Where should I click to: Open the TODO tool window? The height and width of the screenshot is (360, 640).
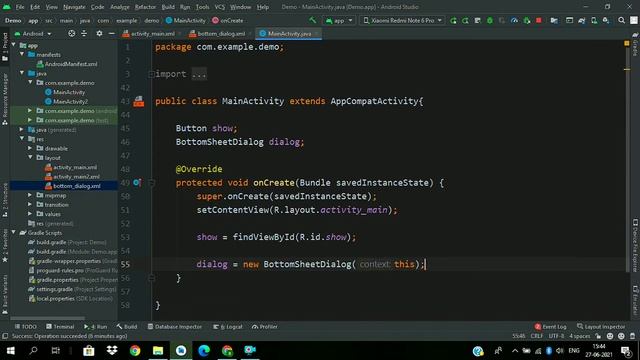[x=25, y=327]
